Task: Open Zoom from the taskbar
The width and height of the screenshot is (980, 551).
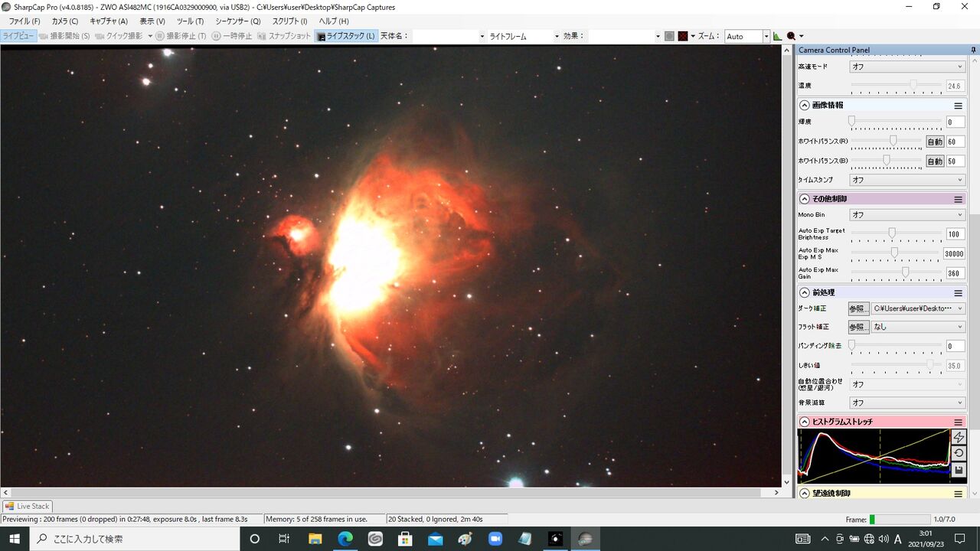Action: (495, 539)
